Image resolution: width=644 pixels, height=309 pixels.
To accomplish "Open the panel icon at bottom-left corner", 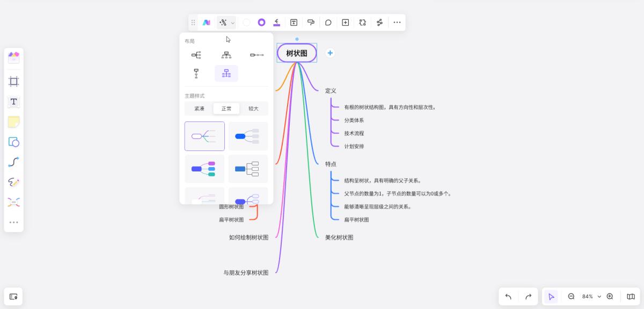I will pos(13,296).
